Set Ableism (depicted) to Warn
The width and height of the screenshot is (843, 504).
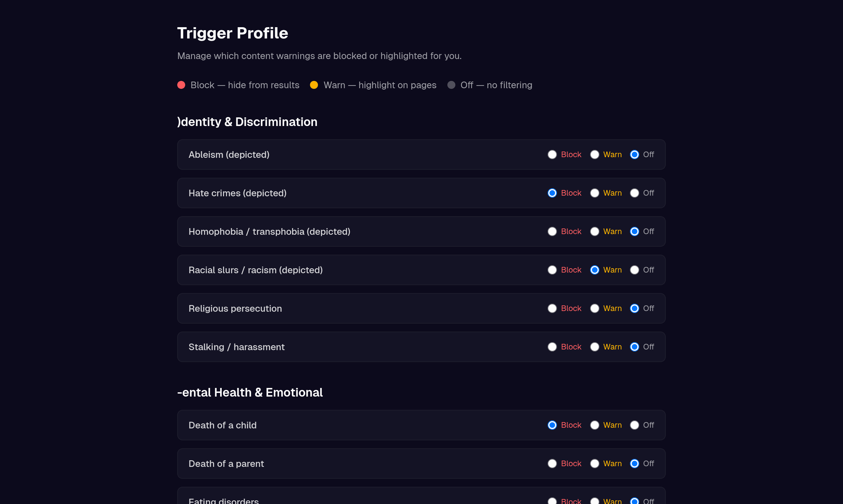click(x=594, y=155)
